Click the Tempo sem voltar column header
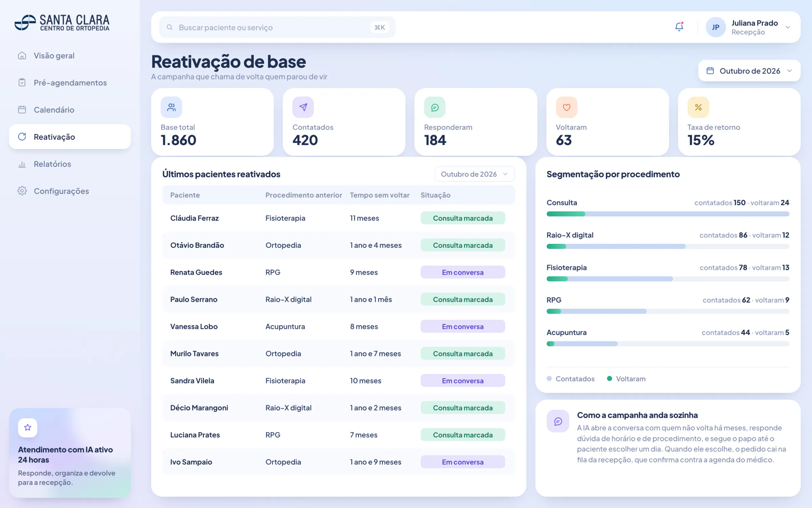The image size is (812, 508). (379, 195)
